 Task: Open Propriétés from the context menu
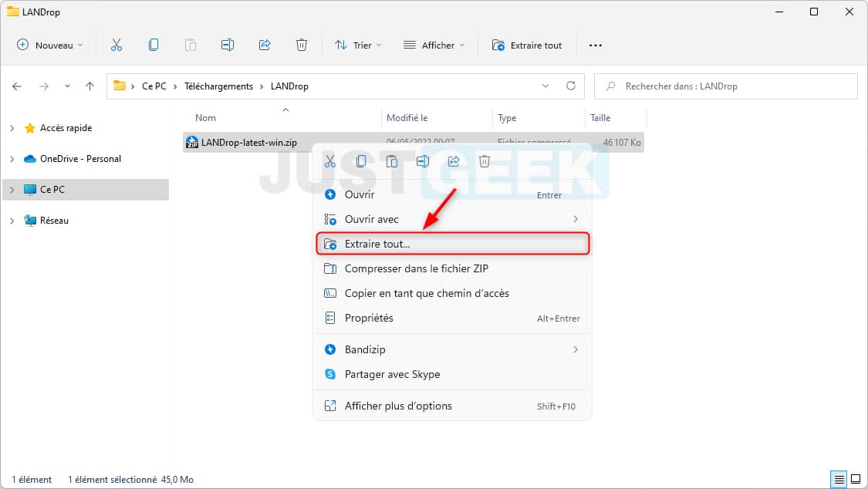point(451,318)
